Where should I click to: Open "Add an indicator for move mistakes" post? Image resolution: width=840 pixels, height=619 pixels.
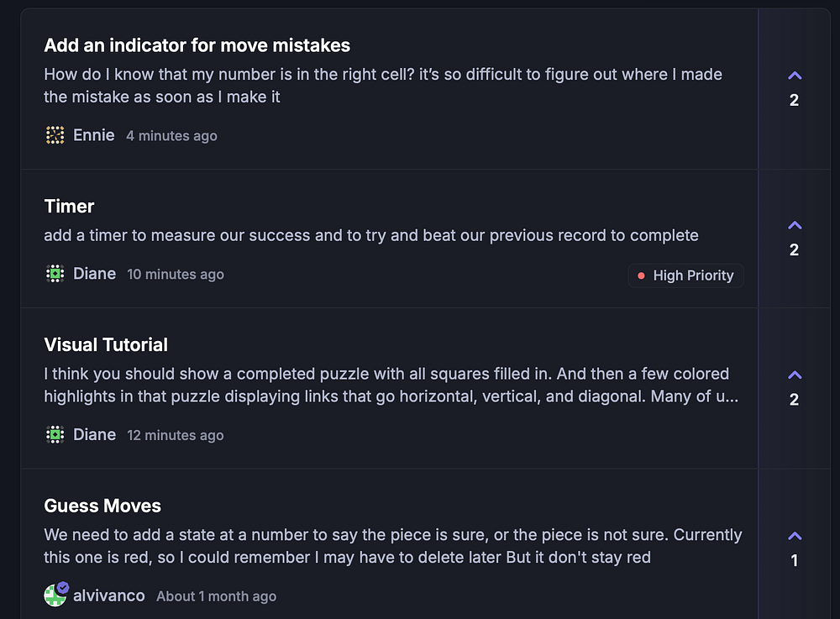197,45
